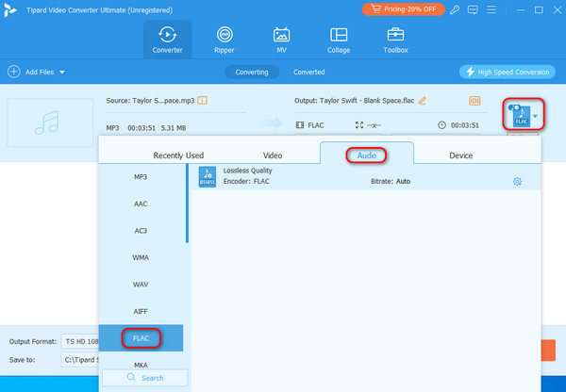Enable High Speed Conversion
The image size is (566, 392).
tap(508, 72)
